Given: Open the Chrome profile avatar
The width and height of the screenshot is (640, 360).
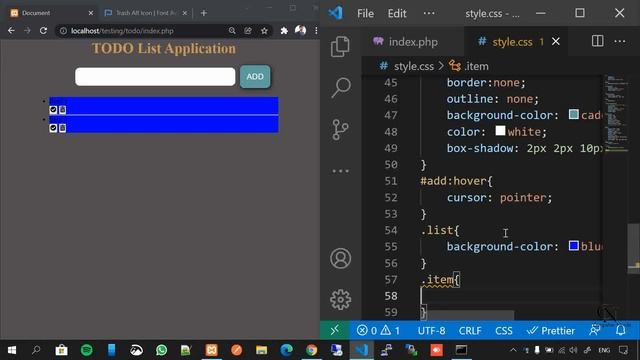Looking at the screenshot, I should (x=300, y=31).
